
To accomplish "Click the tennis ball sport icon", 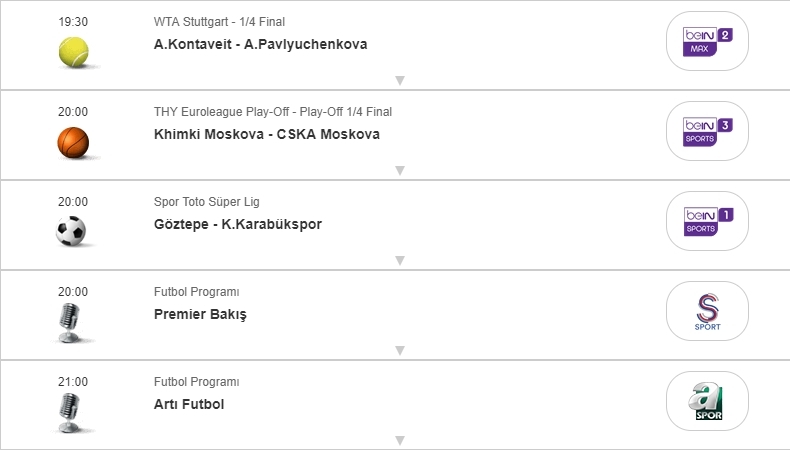I will (x=73, y=51).
